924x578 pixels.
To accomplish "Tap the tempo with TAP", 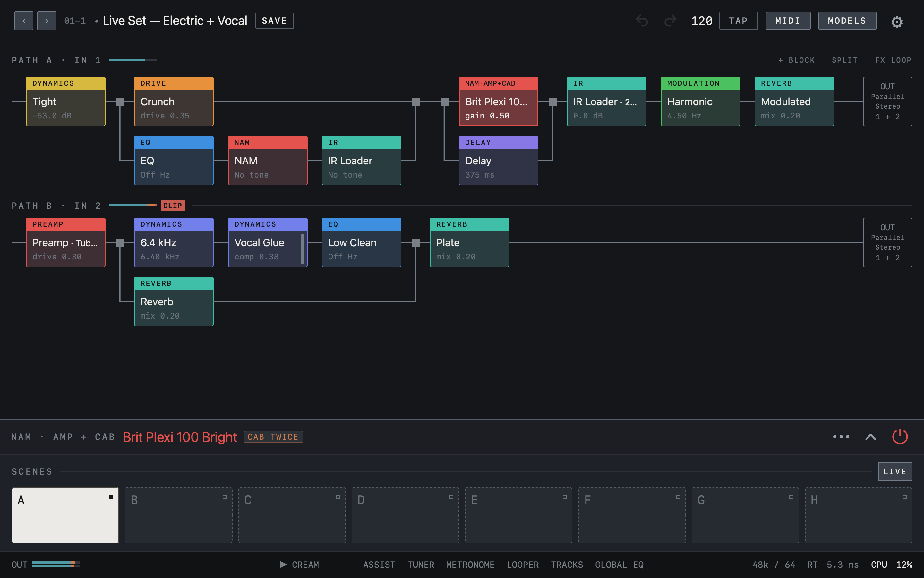I will (x=738, y=21).
